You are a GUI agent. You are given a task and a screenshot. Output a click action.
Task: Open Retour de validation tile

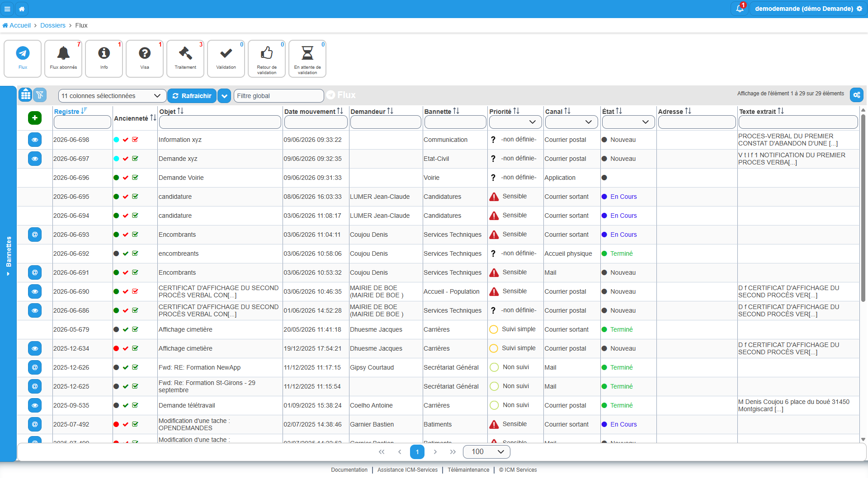[x=267, y=59]
